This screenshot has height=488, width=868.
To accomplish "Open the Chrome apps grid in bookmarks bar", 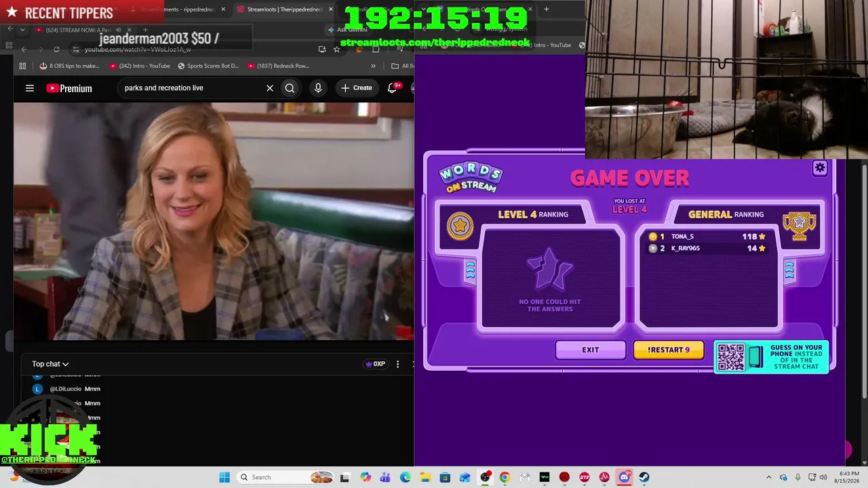I will 22,66.
